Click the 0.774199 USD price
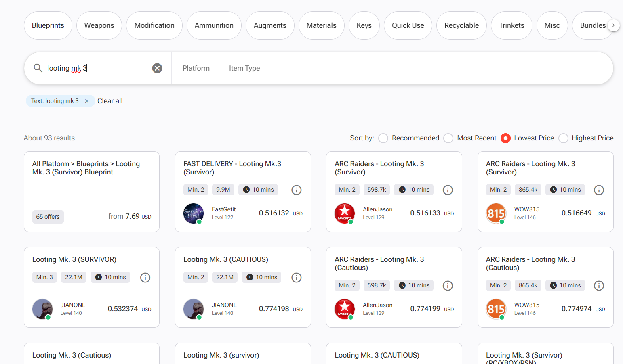Screen dimensions: 623x364 [x=432, y=309]
